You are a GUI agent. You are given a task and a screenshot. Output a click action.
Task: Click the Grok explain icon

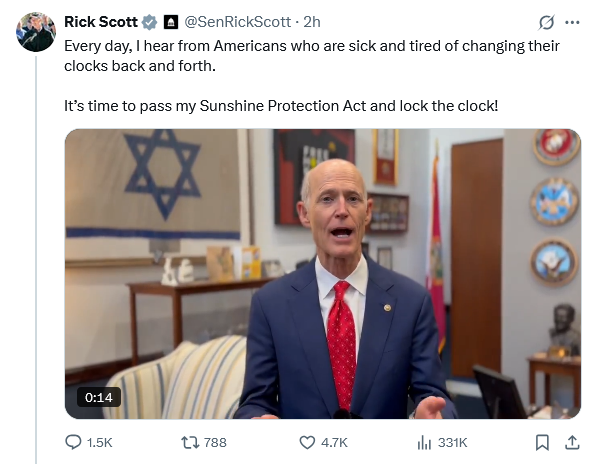[x=546, y=22]
